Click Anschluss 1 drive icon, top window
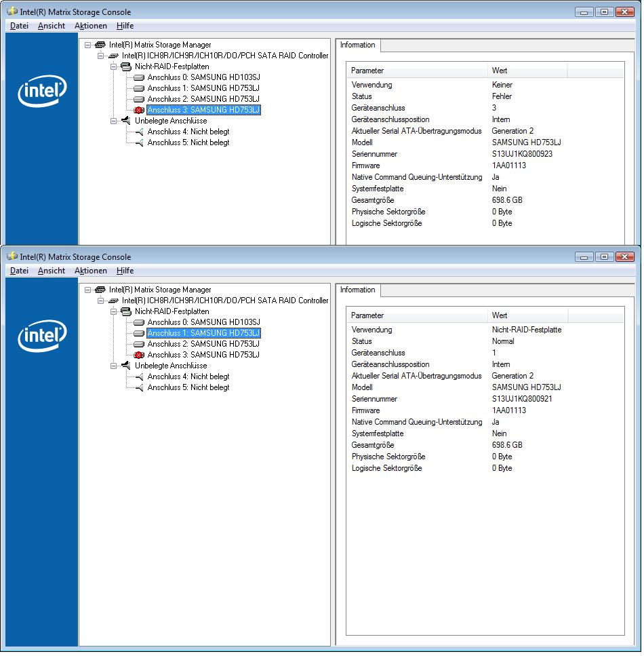Image resolution: width=644 pixels, height=656 pixels. point(139,88)
